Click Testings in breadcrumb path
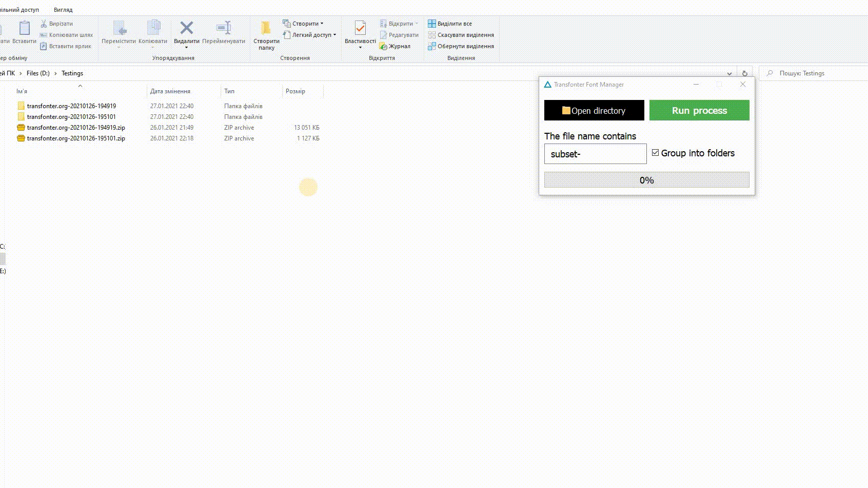868x488 pixels. pyautogui.click(x=72, y=73)
